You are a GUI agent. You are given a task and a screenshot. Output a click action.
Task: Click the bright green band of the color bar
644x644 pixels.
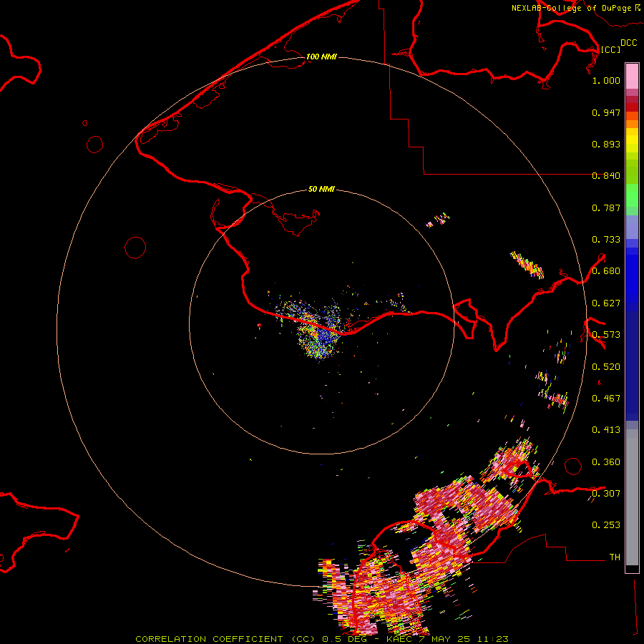[632, 195]
